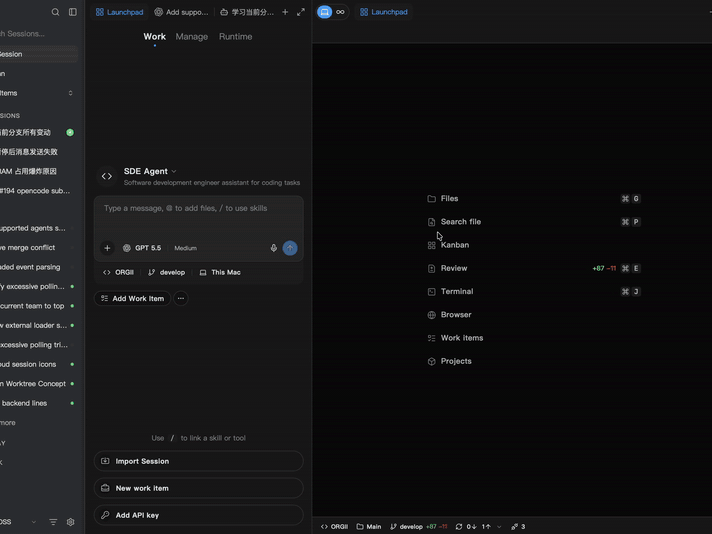
Task: Click the Import Session button
Action: click(x=198, y=461)
